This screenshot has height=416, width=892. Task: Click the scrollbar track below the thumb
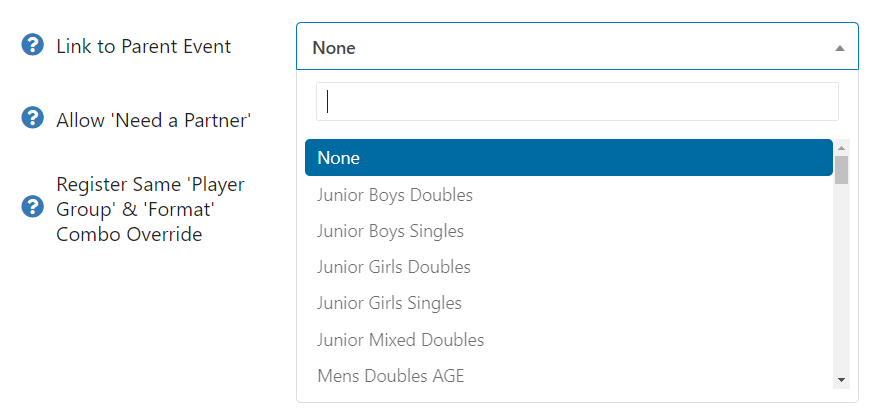tap(841, 280)
